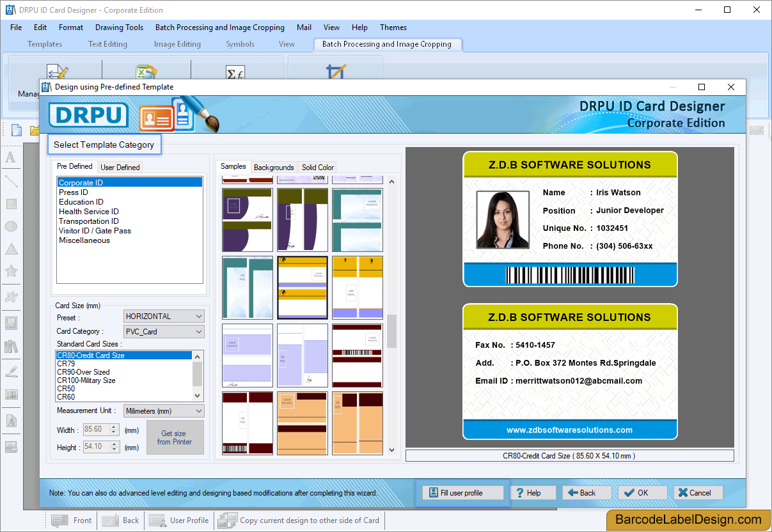This screenshot has width=772, height=532.
Task: Select the Barcode tool in the sidebar
Action: tap(11, 393)
